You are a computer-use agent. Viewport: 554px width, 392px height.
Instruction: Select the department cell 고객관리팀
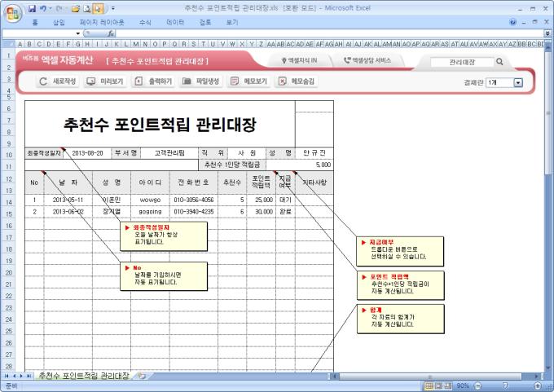(169, 153)
